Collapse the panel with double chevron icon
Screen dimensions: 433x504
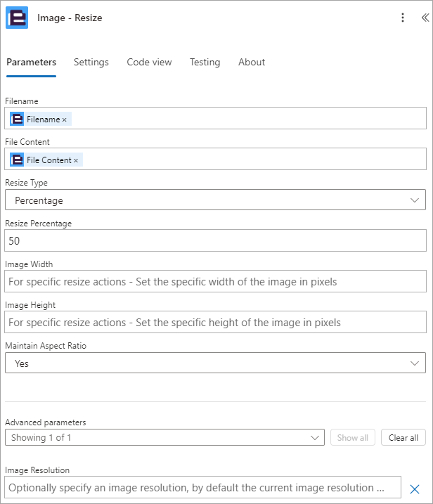[x=425, y=18]
